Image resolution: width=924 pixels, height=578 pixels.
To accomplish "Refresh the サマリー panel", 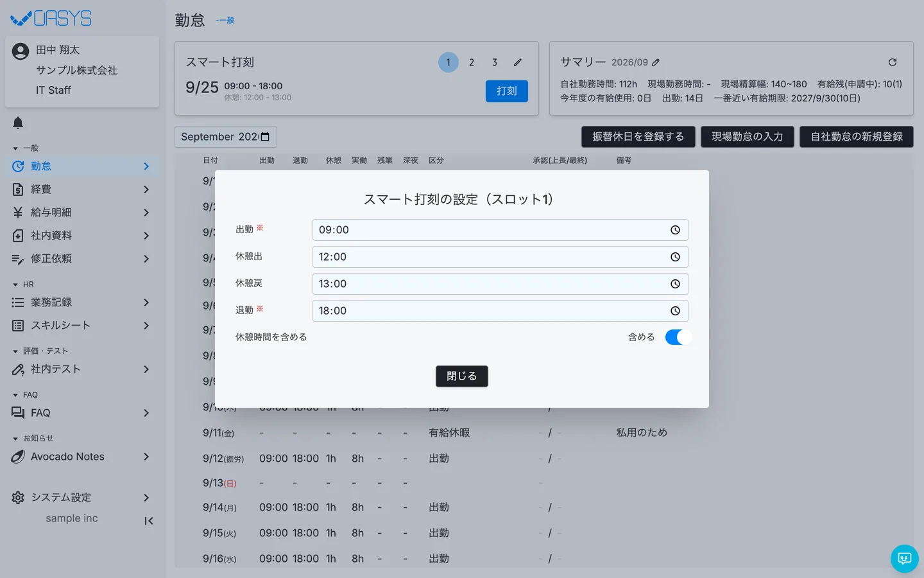I will pyautogui.click(x=893, y=62).
